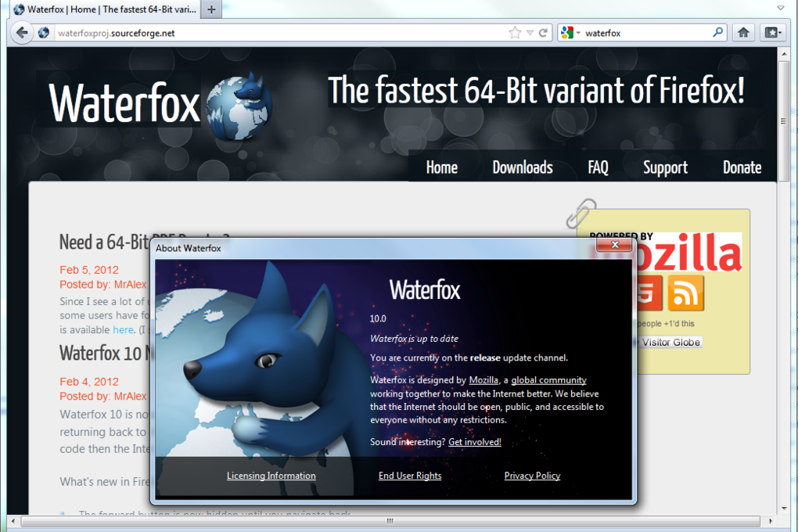This screenshot has height=532, width=798.
Task: Open a new tab with plus button
Action: coord(212,9)
